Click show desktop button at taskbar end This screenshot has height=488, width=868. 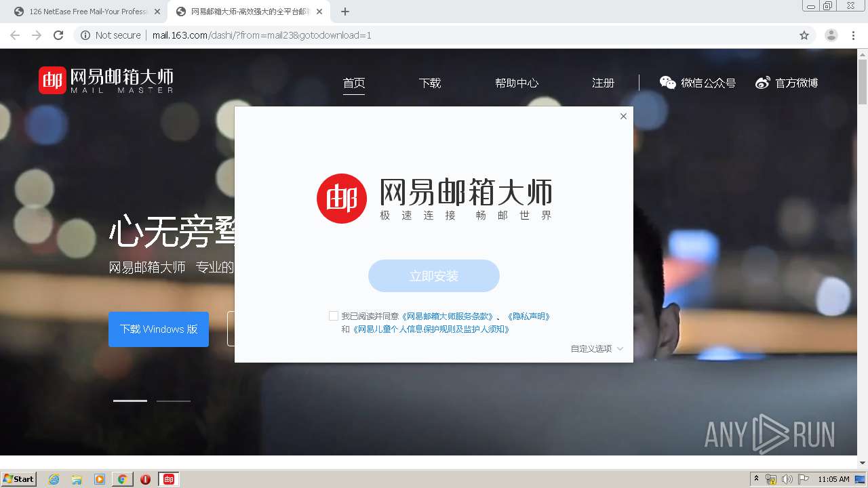[861, 479]
